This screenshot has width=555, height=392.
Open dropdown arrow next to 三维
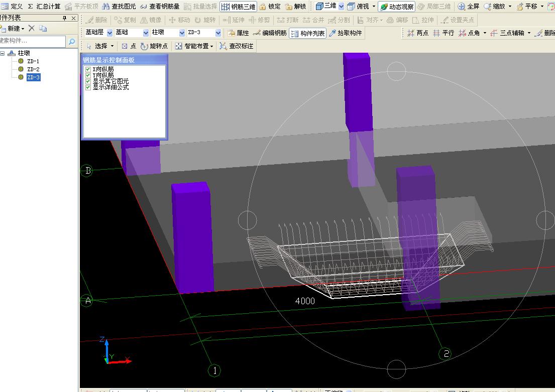341,7
